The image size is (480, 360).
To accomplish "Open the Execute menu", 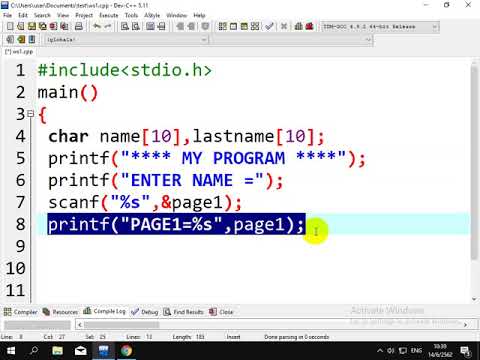I will tap(109, 15).
